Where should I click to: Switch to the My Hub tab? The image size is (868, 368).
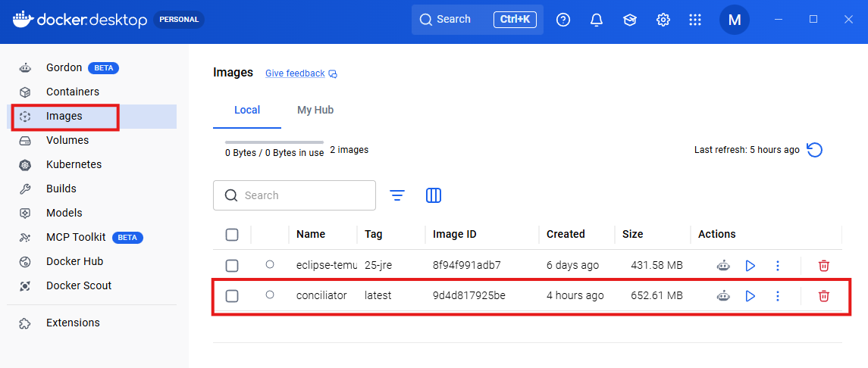[315, 110]
